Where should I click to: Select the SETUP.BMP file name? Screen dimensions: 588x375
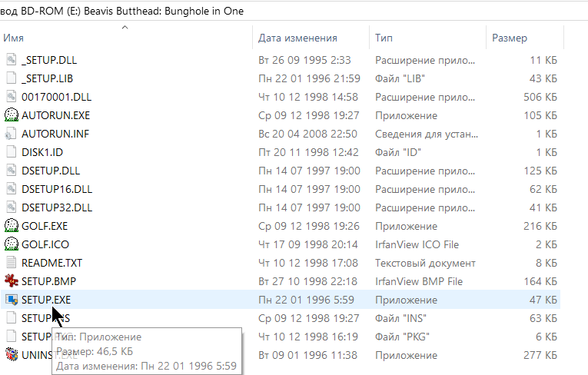tap(48, 281)
